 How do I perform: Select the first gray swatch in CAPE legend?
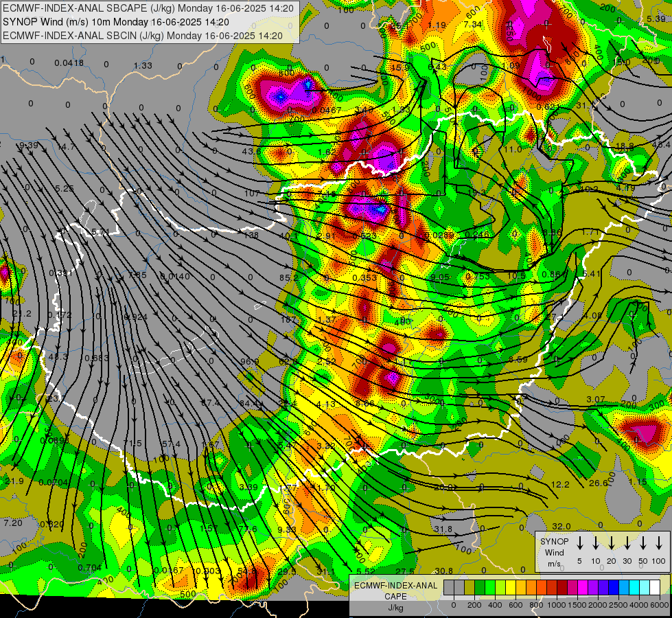click(x=449, y=588)
